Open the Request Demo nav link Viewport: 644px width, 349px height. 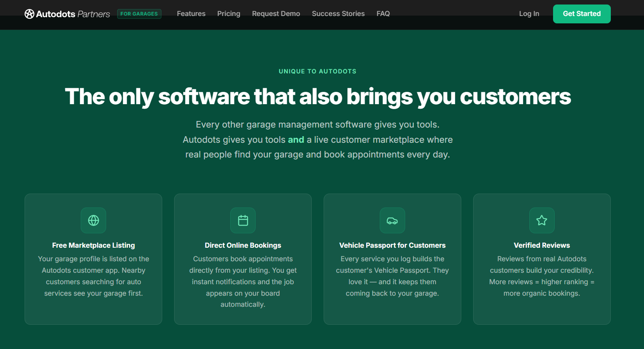click(276, 14)
